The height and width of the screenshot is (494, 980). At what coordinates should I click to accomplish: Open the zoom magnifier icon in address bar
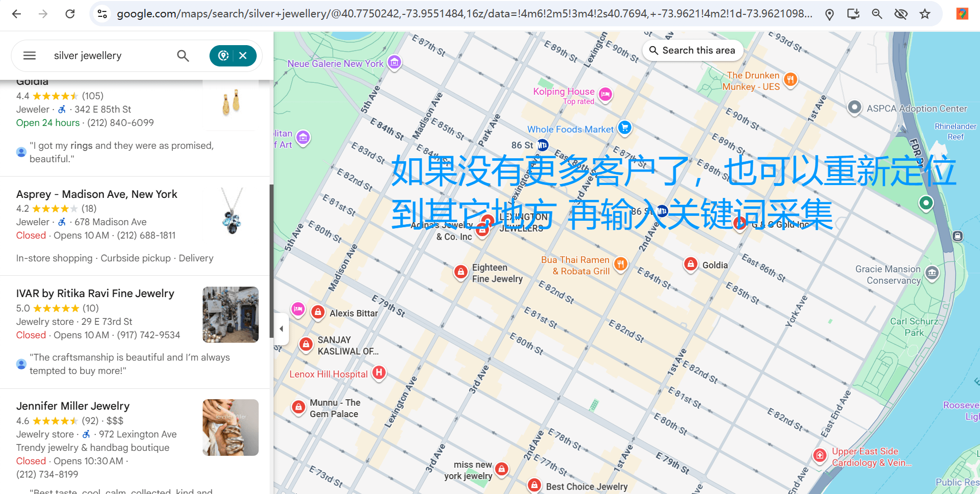[x=877, y=14]
